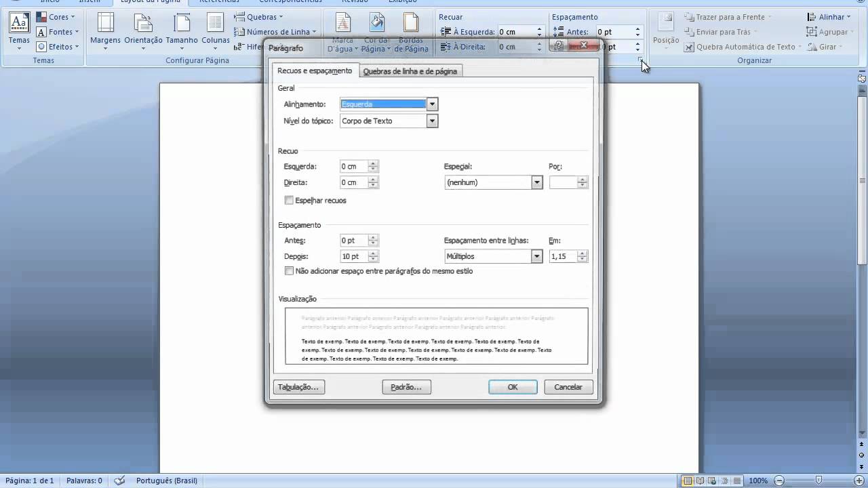Screen dimensions: 868x488
Task: Click the Padrão button
Action: point(407,387)
